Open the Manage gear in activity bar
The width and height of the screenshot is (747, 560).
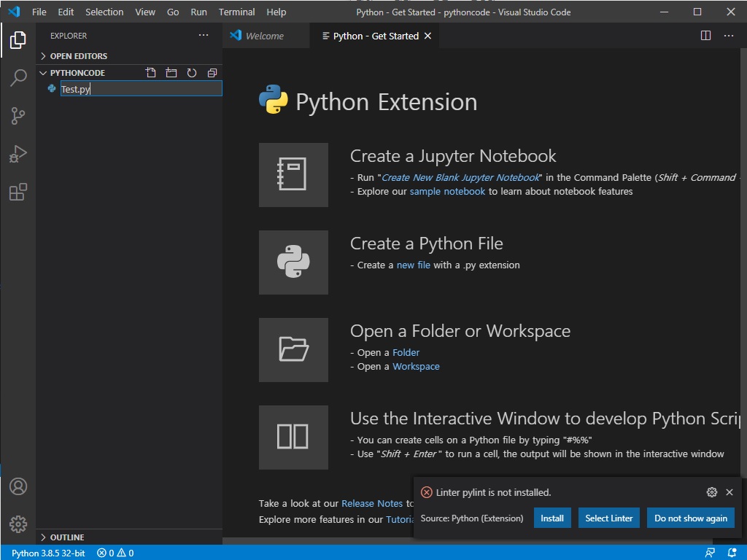pyautogui.click(x=18, y=524)
